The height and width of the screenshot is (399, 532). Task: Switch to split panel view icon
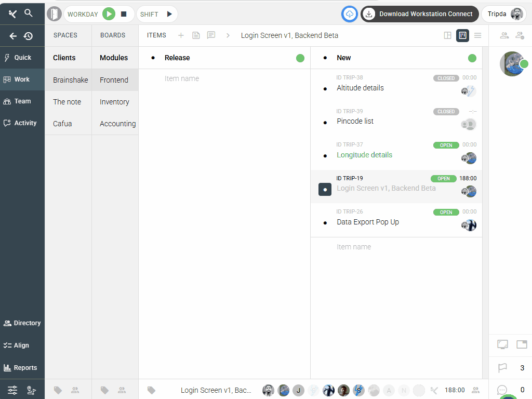point(447,35)
